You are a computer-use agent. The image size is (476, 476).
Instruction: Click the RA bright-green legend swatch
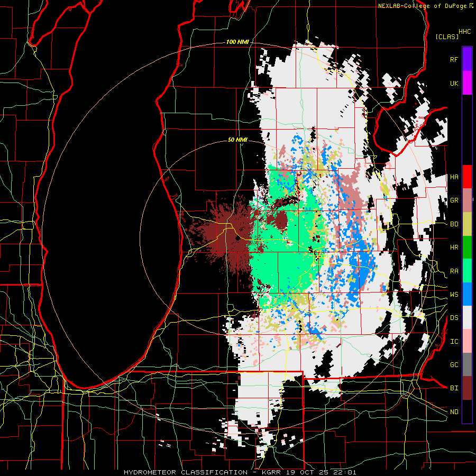pos(467,271)
